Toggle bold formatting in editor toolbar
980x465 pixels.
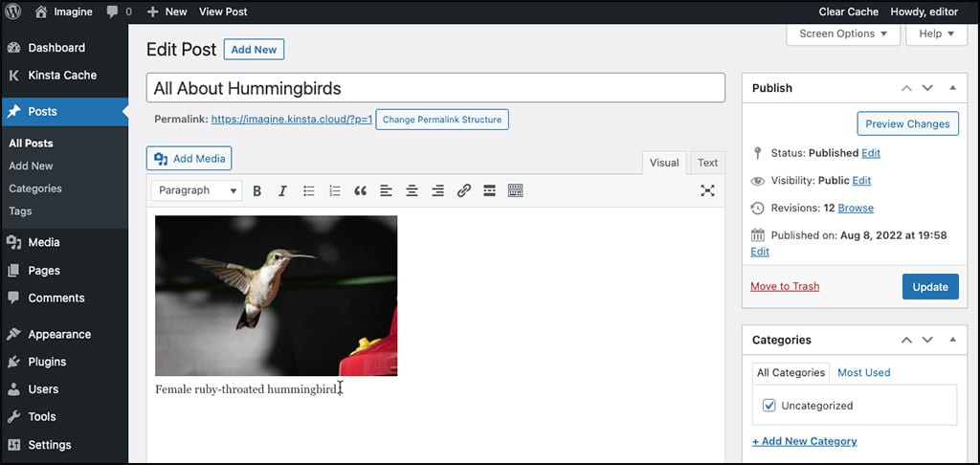pos(256,191)
